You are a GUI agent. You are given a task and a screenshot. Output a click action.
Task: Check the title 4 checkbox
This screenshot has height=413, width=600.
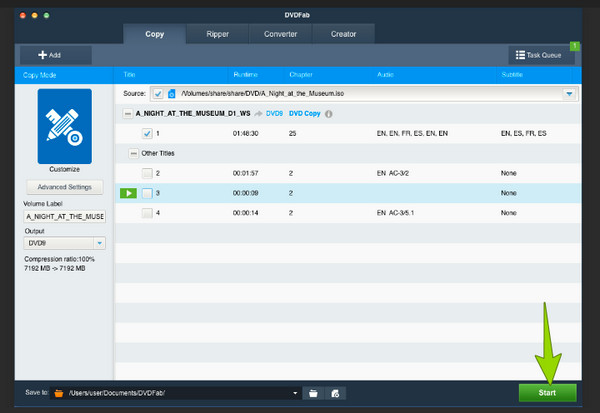(x=147, y=213)
